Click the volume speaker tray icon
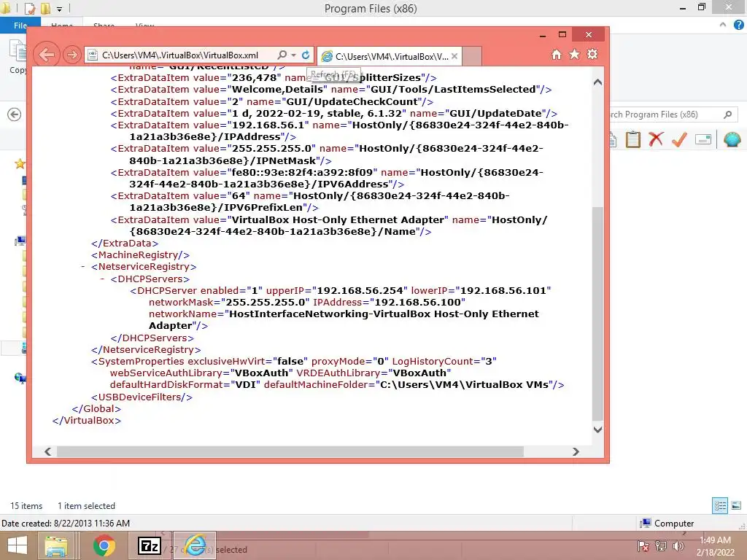This screenshot has height=560, width=747. point(678,546)
